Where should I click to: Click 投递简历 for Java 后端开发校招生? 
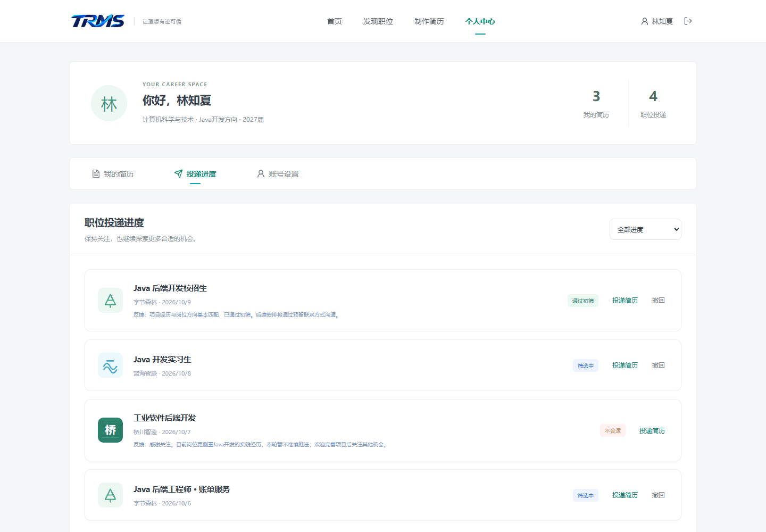(625, 301)
